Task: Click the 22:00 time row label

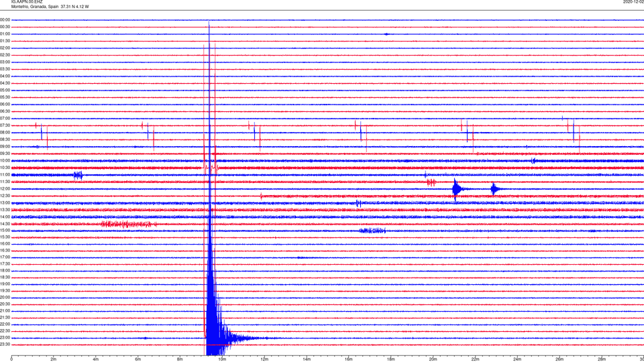Action: [5, 324]
